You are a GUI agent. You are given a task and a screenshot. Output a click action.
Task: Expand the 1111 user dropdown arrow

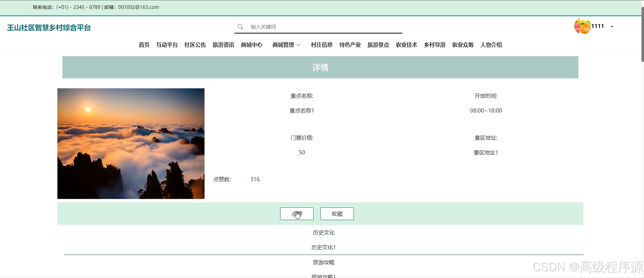(612, 27)
